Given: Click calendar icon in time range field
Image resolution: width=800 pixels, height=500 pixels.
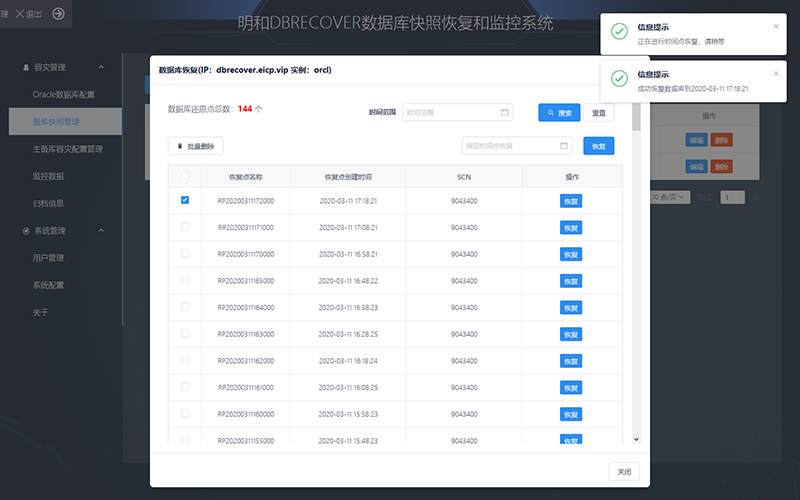Looking at the screenshot, I should [505, 112].
